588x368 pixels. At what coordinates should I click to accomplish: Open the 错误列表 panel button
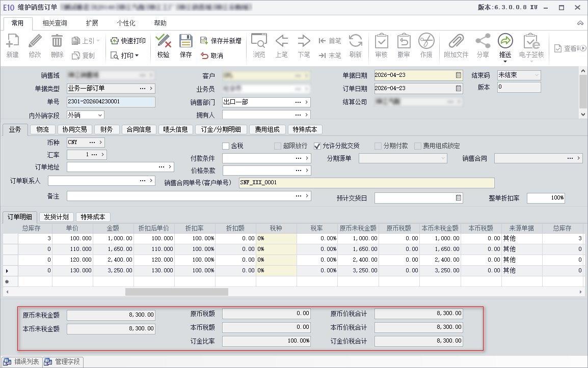[22, 361]
